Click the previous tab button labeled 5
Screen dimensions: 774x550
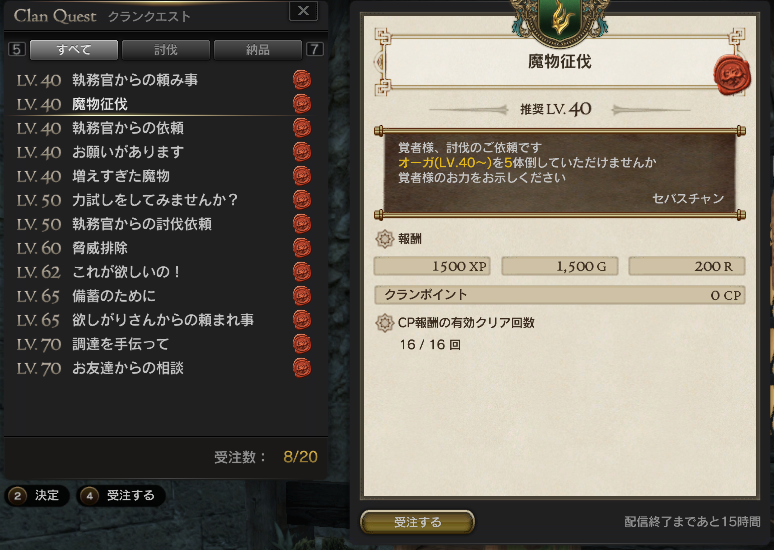17,49
